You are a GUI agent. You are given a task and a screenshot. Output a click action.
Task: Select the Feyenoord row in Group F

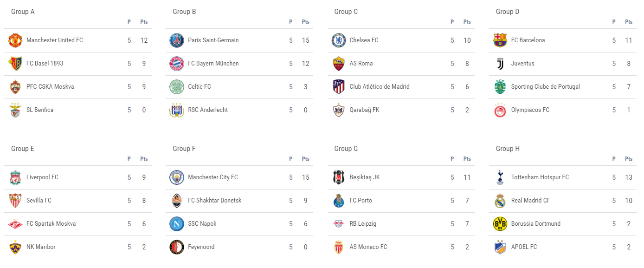tap(239, 247)
